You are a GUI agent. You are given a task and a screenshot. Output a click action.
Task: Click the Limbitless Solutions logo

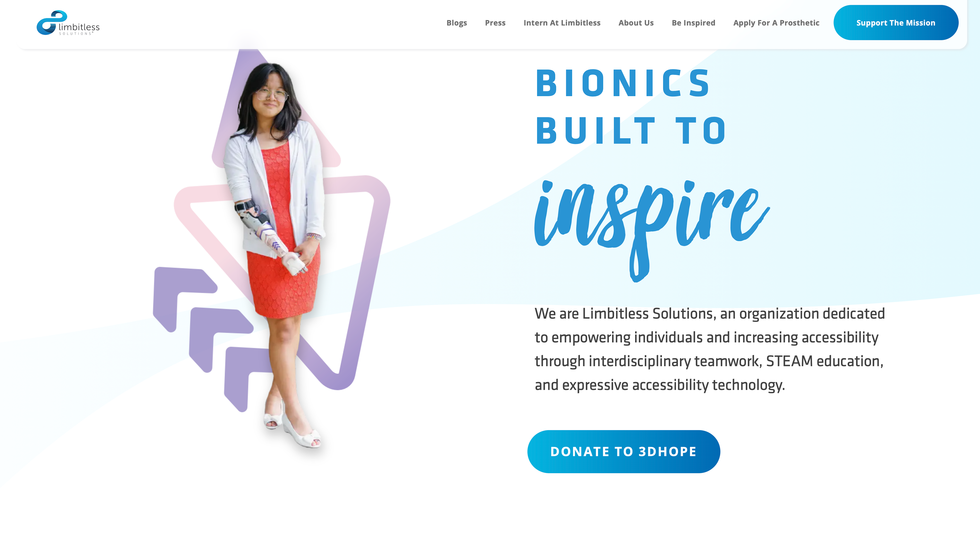point(68,23)
